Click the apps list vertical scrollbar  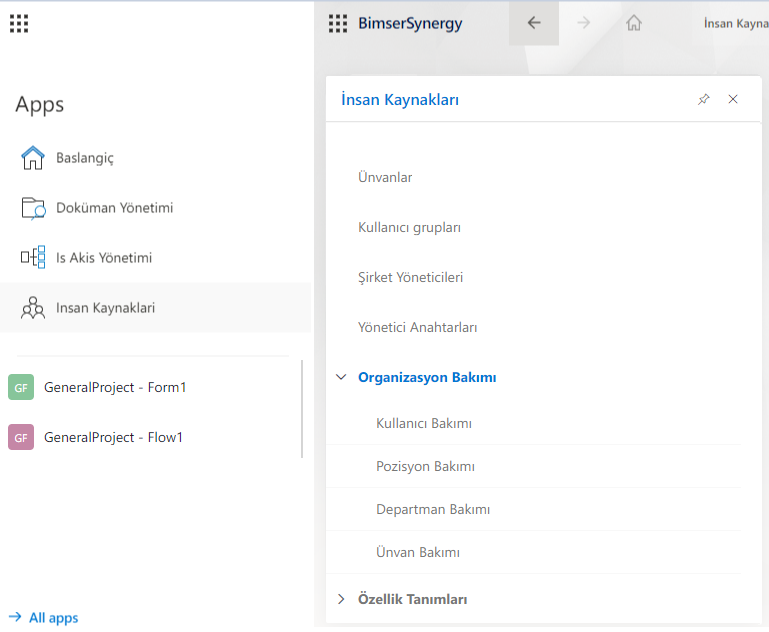tap(302, 409)
